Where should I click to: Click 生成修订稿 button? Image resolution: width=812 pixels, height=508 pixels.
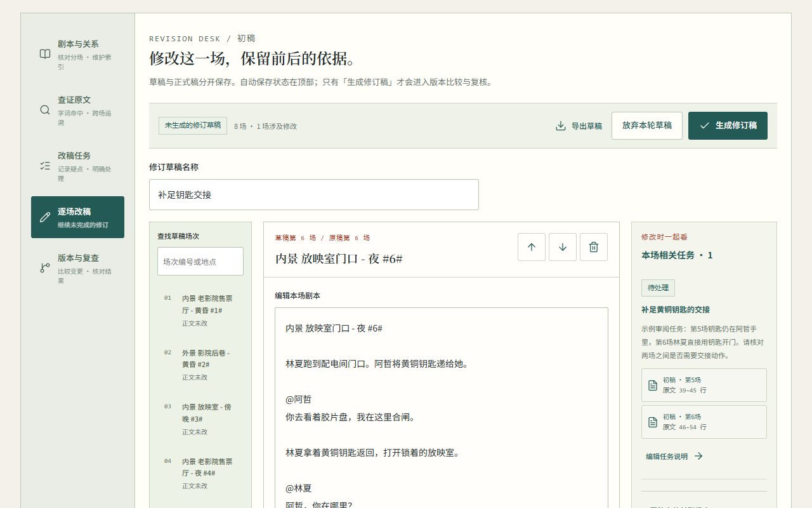(728, 126)
